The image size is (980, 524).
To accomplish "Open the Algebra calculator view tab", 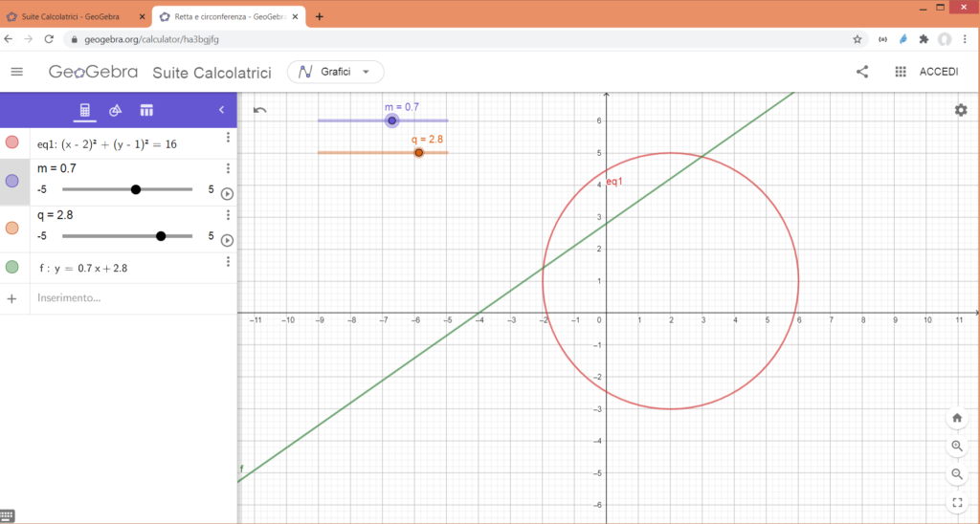I will point(84,110).
